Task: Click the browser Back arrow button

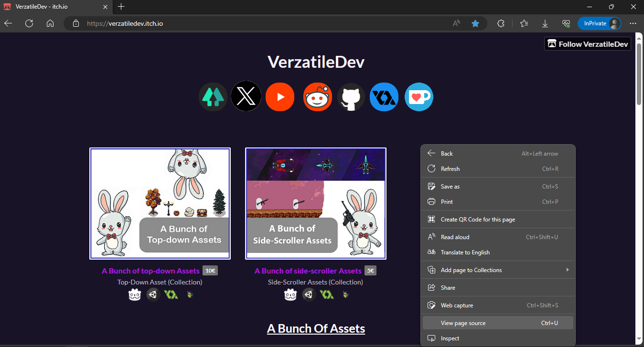Action: tap(8, 23)
